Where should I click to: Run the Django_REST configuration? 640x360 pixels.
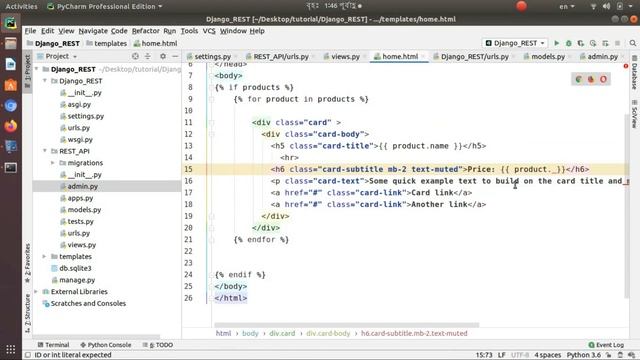[556, 43]
